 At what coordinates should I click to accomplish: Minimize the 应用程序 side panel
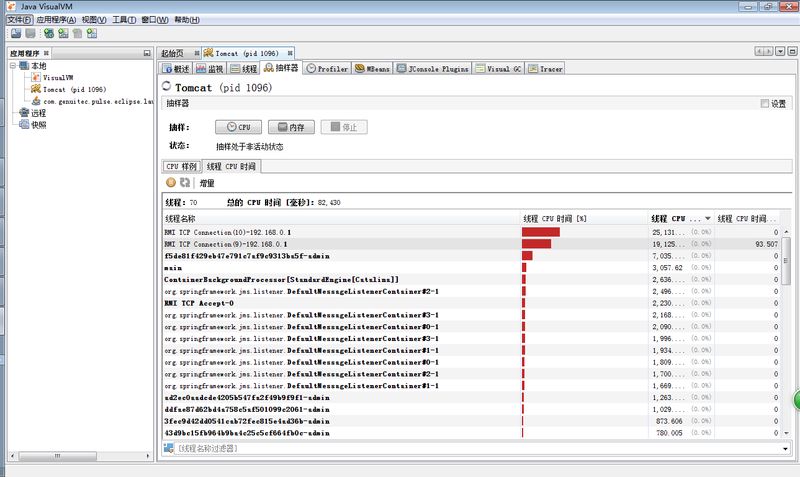[x=147, y=53]
